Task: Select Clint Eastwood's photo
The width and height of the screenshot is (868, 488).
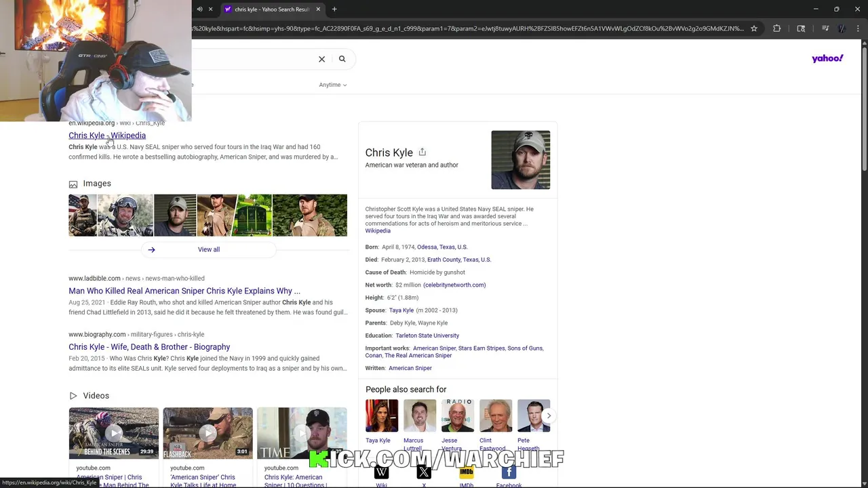Action: click(x=496, y=415)
